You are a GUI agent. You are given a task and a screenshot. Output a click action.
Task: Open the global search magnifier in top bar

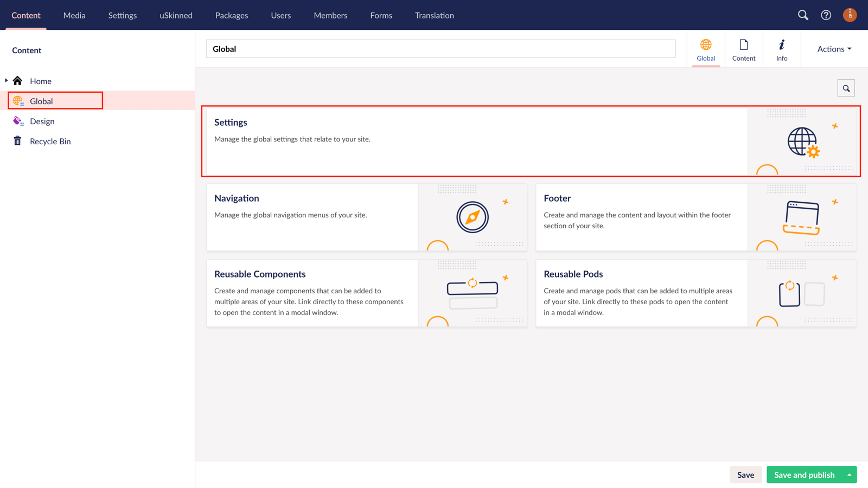tap(803, 15)
